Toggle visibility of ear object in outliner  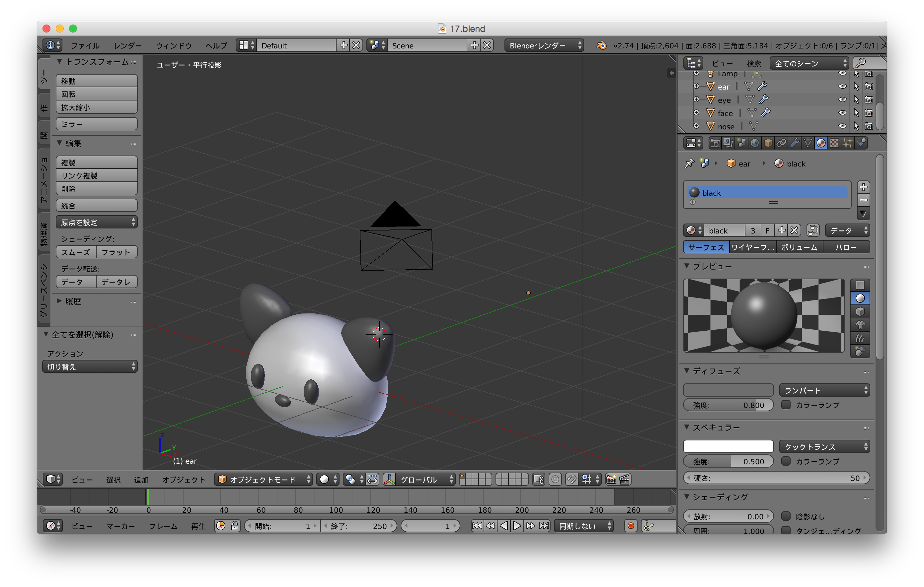[840, 86]
